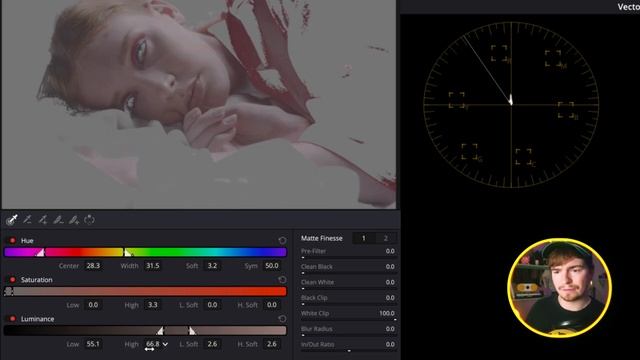The width and height of the screenshot is (640, 360).
Task: Click the Clean Black slider handle
Action: pyautogui.click(x=303, y=273)
